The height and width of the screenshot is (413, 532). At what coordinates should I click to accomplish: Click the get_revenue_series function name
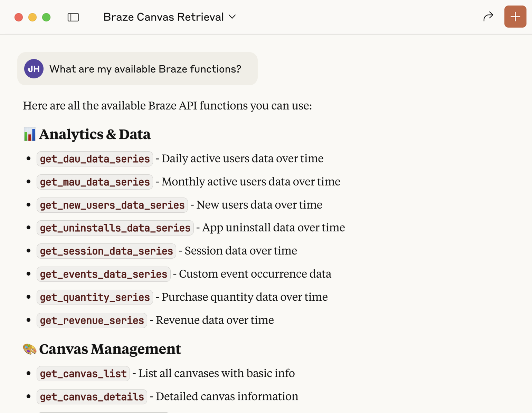(92, 320)
